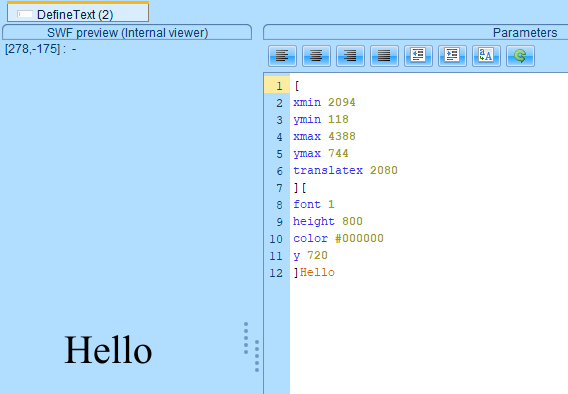Image resolution: width=568 pixels, height=394 pixels.
Task: Click the change text case icon
Action: pos(486,56)
